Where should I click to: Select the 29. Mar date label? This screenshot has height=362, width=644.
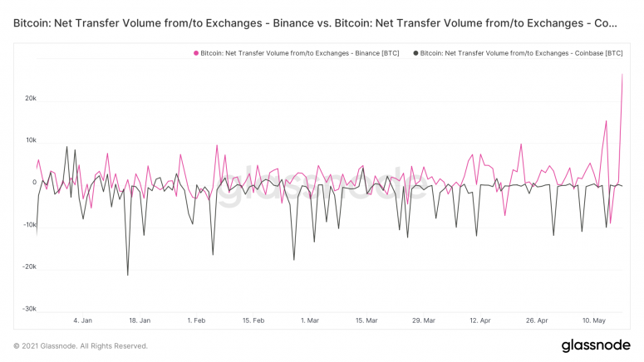click(423, 320)
